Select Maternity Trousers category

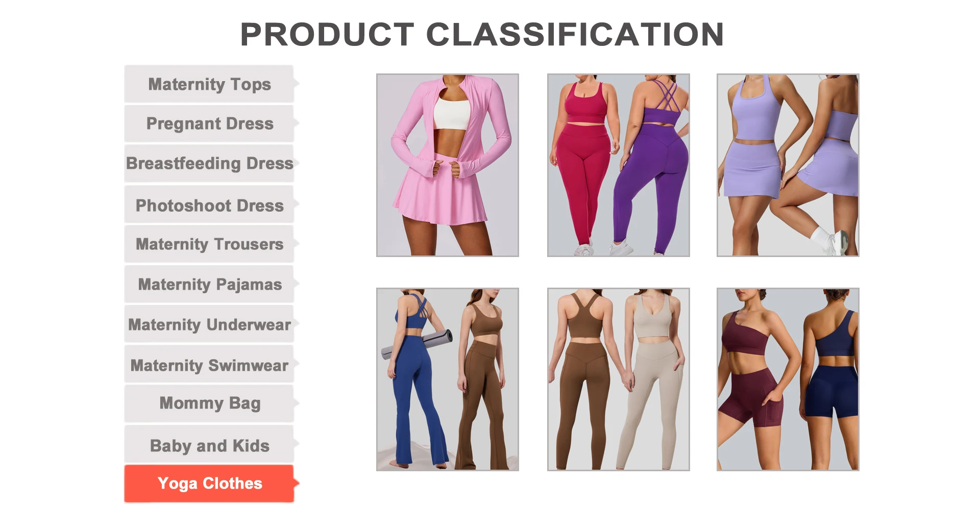click(x=209, y=244)
